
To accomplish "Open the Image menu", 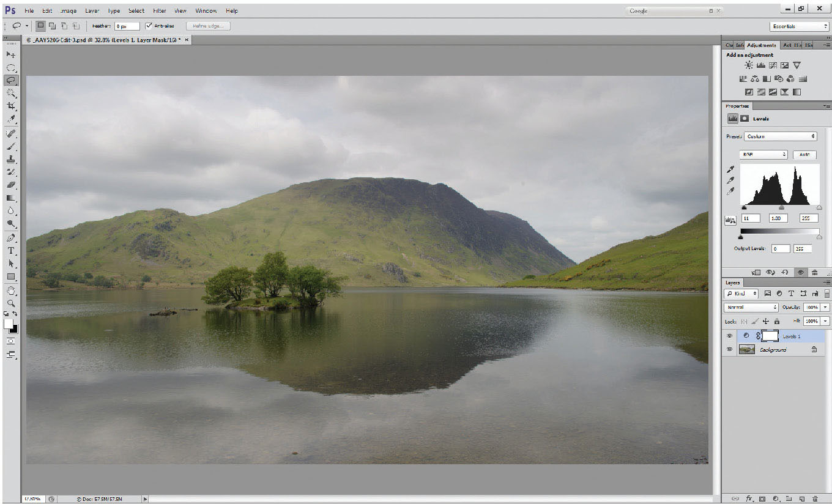I will pyautogui.click(x=69, y=11).
